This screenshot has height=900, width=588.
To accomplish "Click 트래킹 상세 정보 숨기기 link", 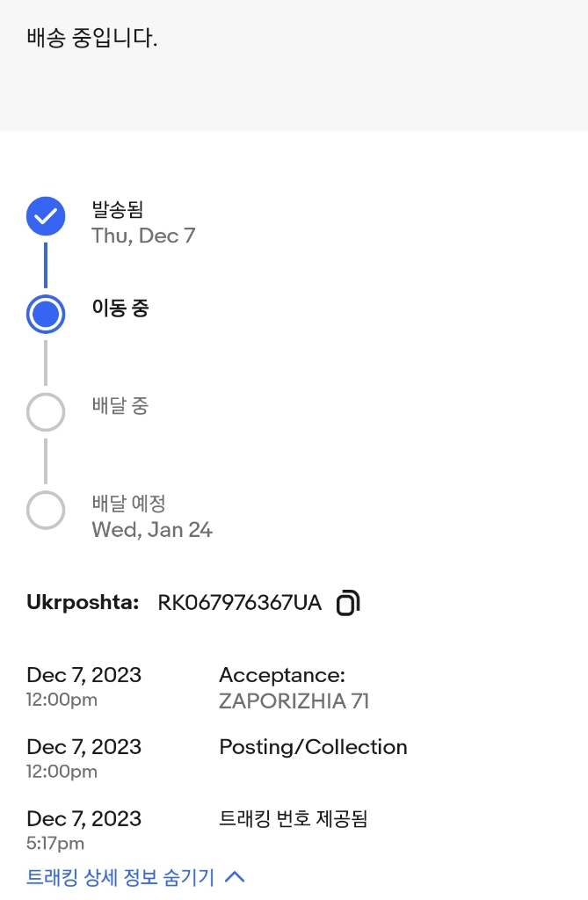I will click(121, 876).
